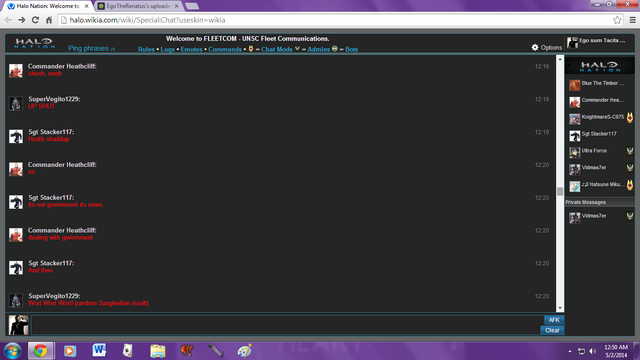
Task: Click the Chrome reload page icon
Action: [x=36, y=20]
